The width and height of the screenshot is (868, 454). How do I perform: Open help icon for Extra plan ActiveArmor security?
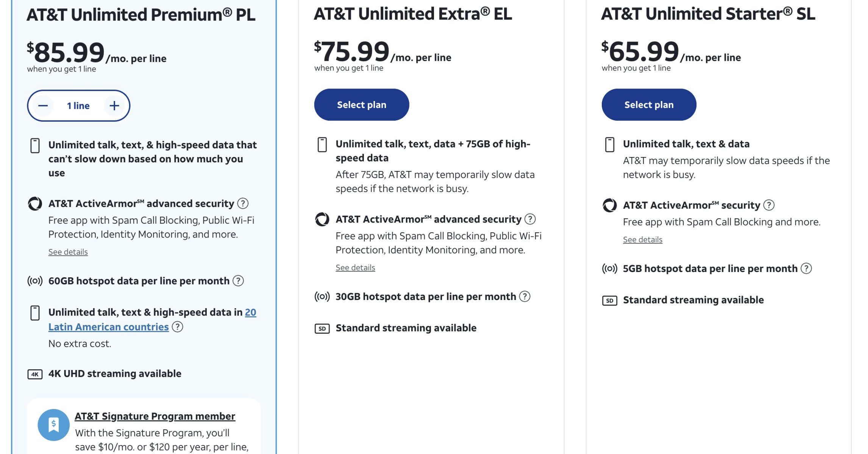[x=530, y=219]
